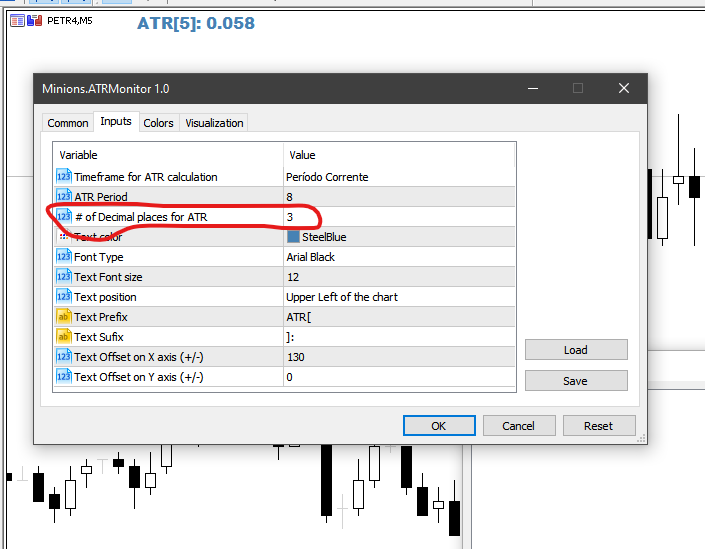The height and width of the screenshot is (549, 705).
Task: Select the Font Type label
Action: point(98,257)
